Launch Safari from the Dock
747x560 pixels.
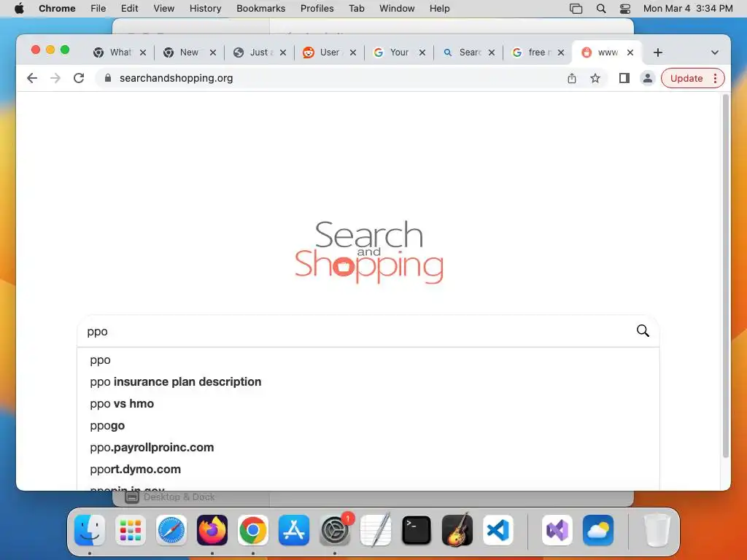pos(171,530)
